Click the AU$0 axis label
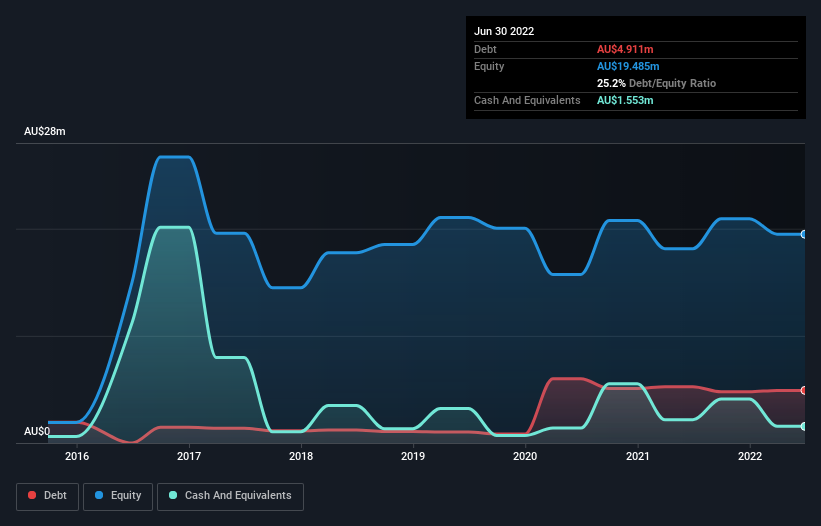 coord(37,431)
